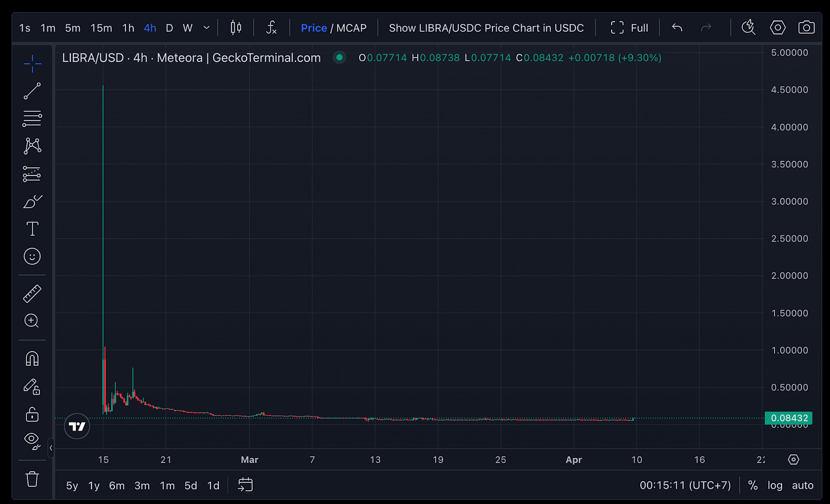Select the brush drawing tool

click(32, 201)
